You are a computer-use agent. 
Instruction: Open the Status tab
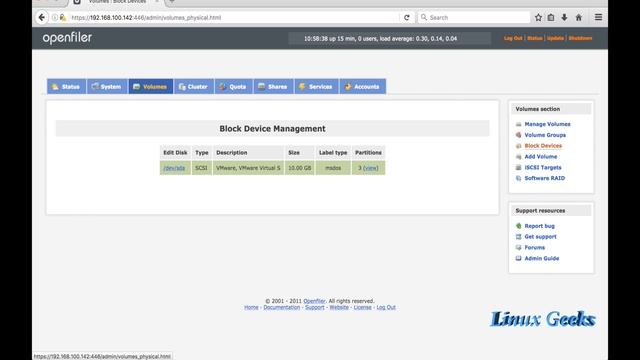tap(66, 87)
